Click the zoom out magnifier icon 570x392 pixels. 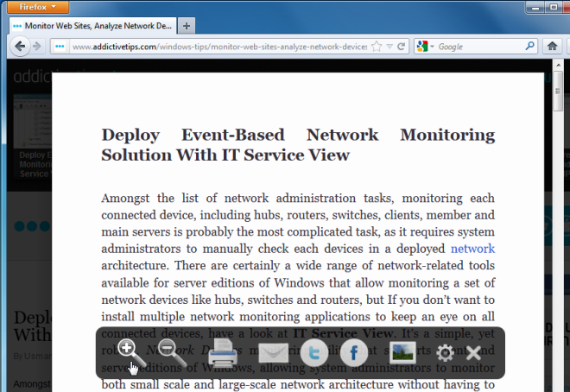[172, 353]
